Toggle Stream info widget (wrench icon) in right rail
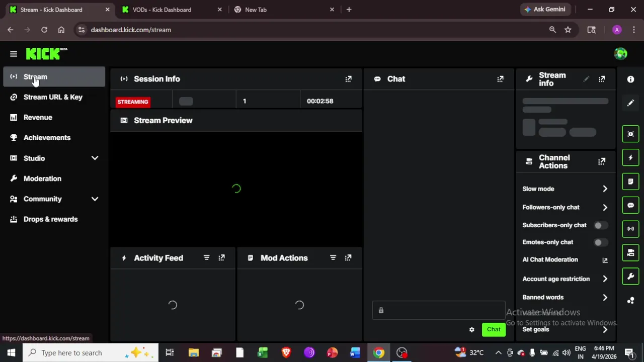 coord(630,276)
